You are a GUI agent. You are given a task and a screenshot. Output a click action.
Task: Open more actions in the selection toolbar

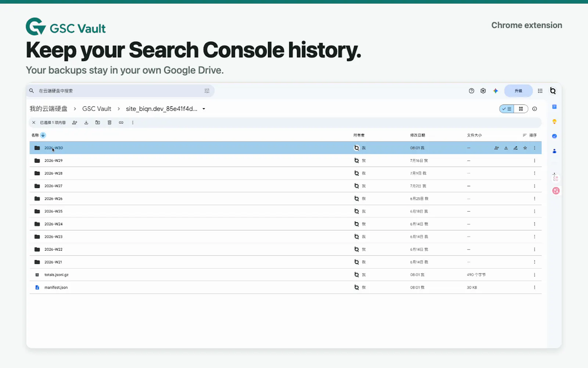(133, 123)
